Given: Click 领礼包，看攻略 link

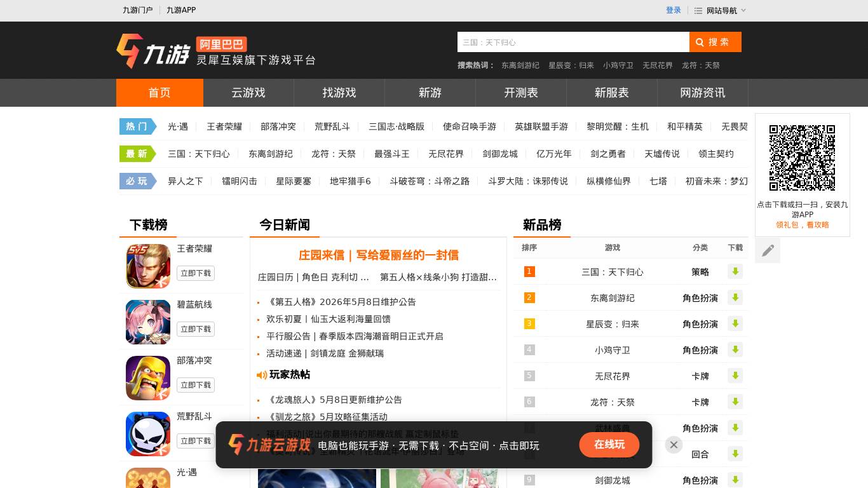Looking at the screenshot, I should [x=802, y=225].
